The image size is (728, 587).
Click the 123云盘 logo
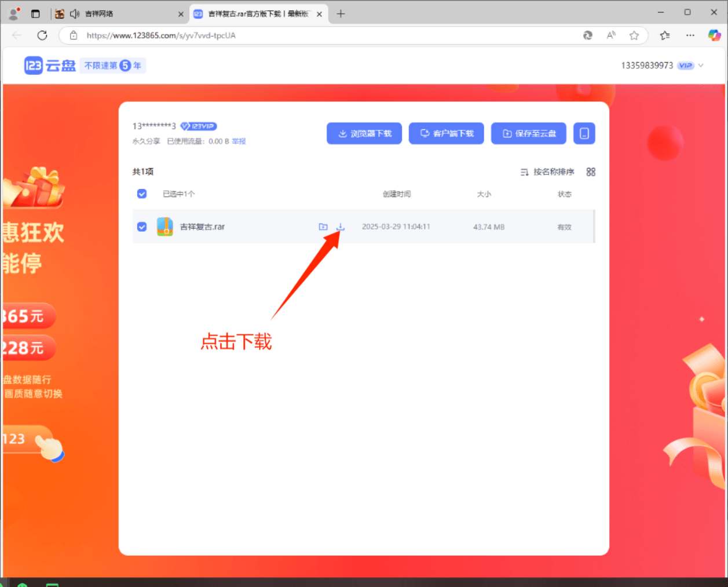[50, 65]
